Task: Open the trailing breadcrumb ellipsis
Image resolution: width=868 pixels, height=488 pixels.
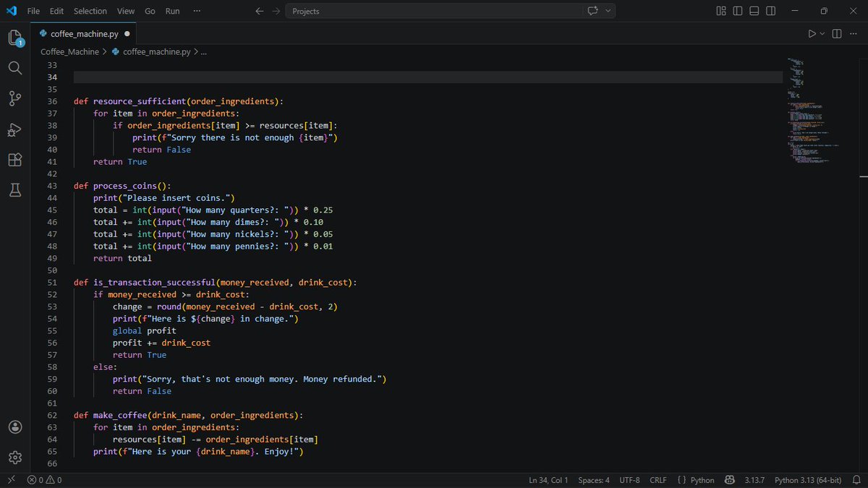Action: pos(203,52)
